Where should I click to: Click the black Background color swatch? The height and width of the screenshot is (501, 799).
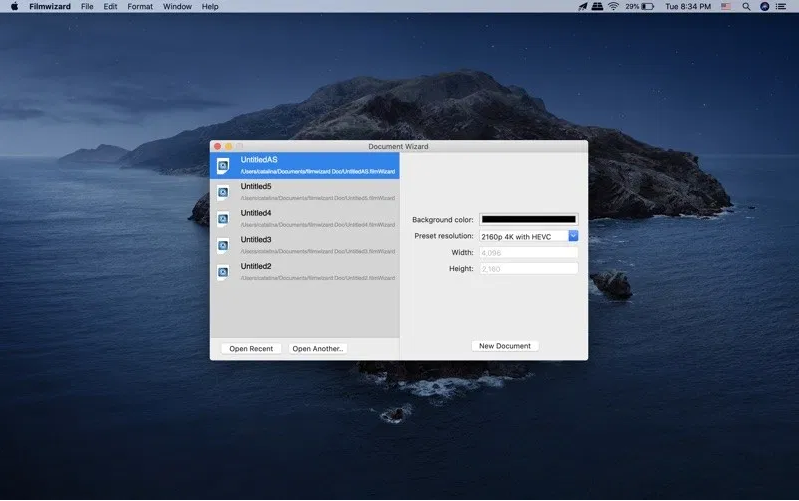[x=528, y=219]
